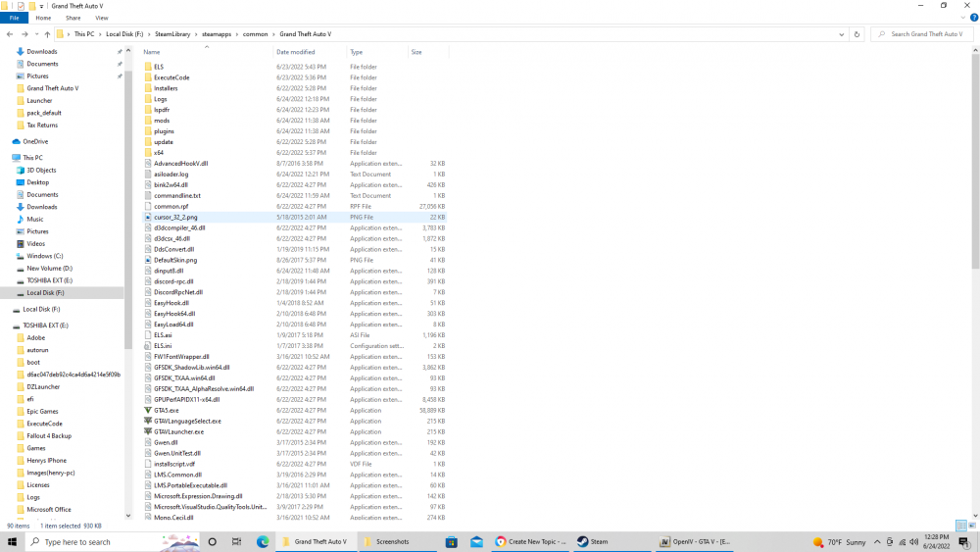Select the mods folder icon

[x=148, y=121]
